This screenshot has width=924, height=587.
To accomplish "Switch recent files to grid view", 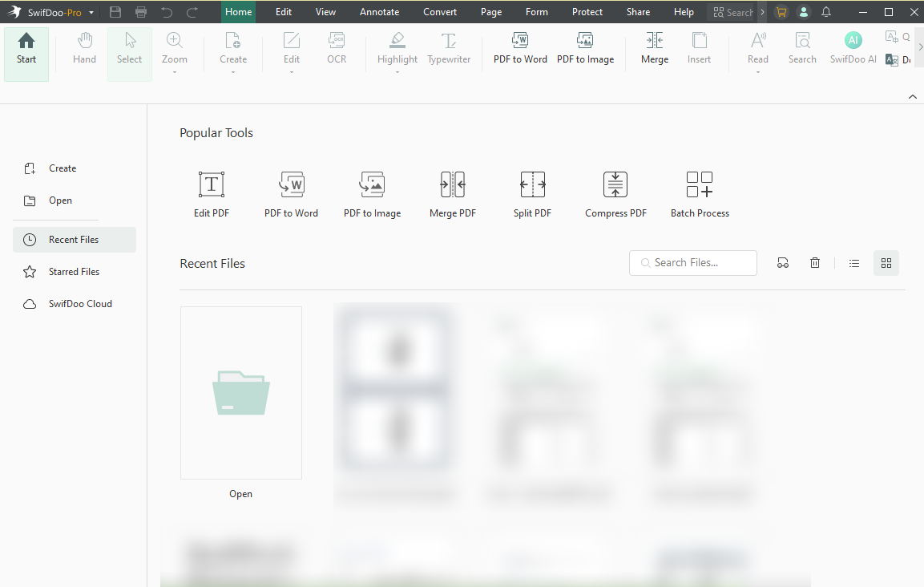I will coord(886,263).
